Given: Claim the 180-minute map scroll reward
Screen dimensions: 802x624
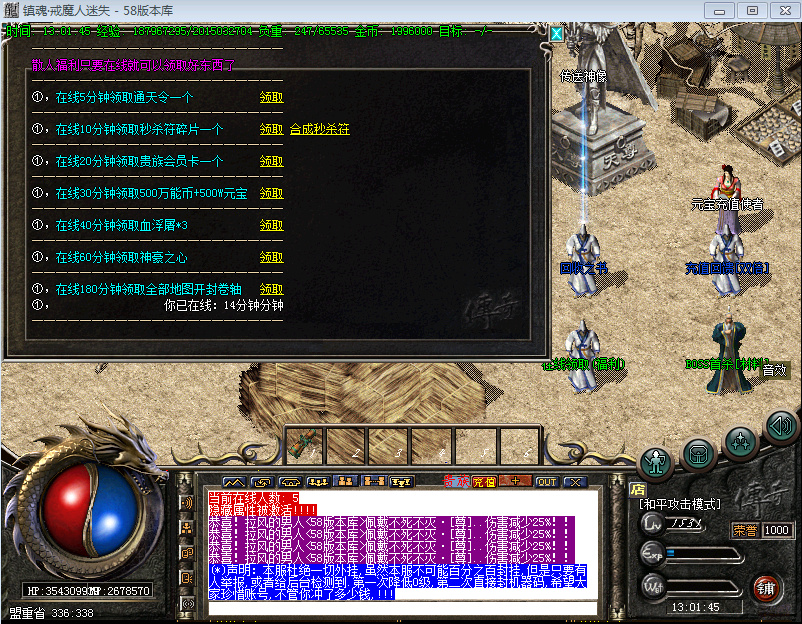Looking at the screenshot, I should pyautogui.click(x=271, y=290).
